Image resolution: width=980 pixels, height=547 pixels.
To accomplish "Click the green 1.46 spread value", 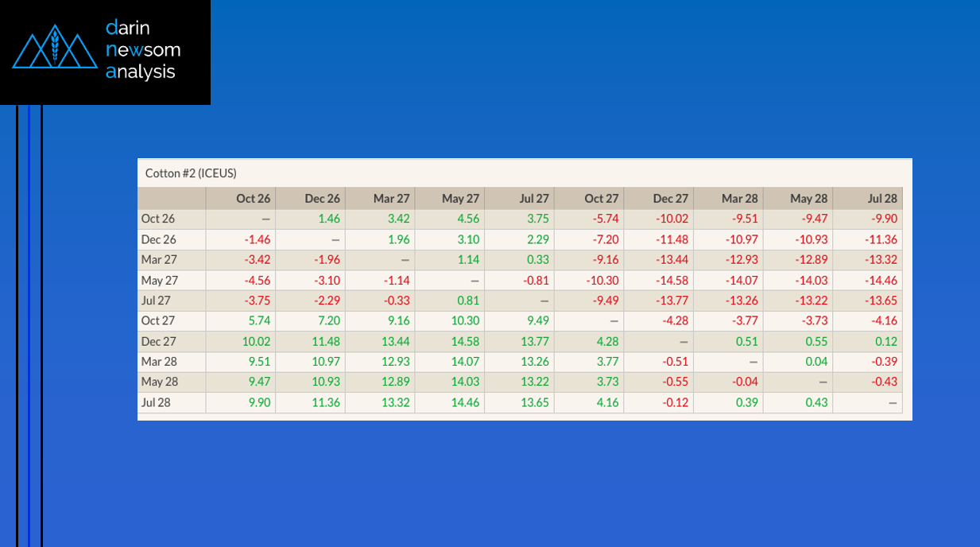I will point(329,219).
